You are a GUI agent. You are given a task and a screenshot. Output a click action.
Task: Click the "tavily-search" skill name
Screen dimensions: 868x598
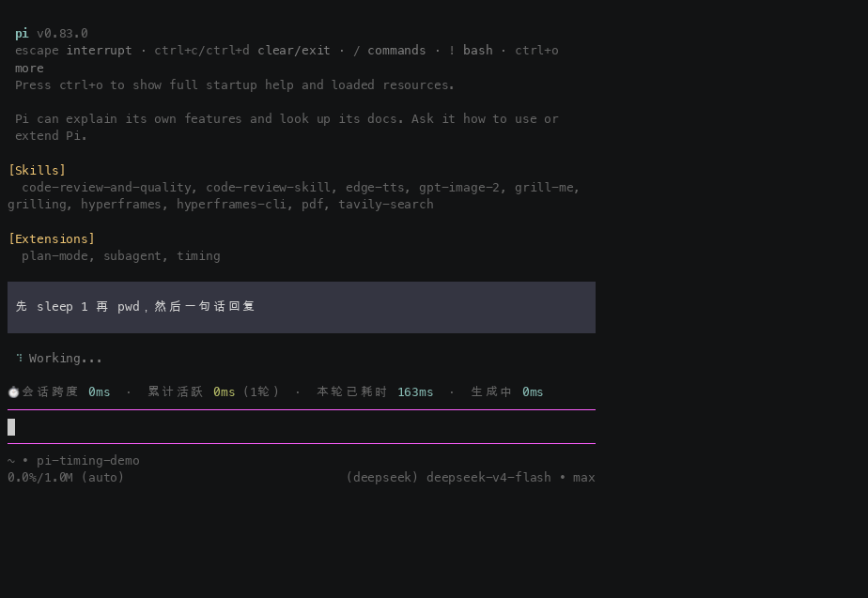click(x=386, y=205)
